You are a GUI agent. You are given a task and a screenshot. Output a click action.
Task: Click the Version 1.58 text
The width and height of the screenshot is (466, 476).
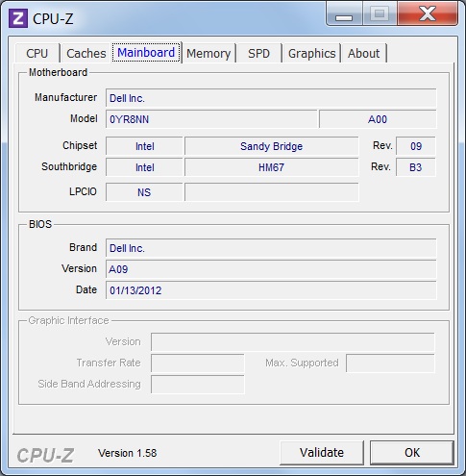128,453
